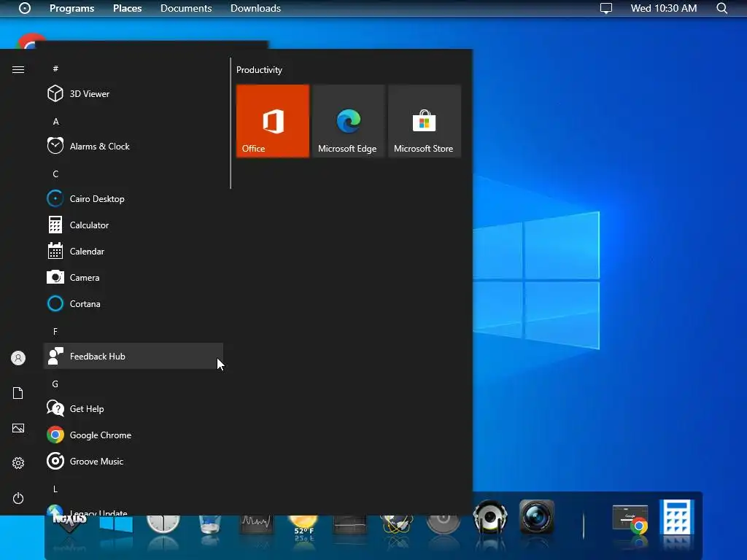Open the Calculator icon in the dock
Image resolution: width=747 pixels, height=560 pixels.
[676, 517]
